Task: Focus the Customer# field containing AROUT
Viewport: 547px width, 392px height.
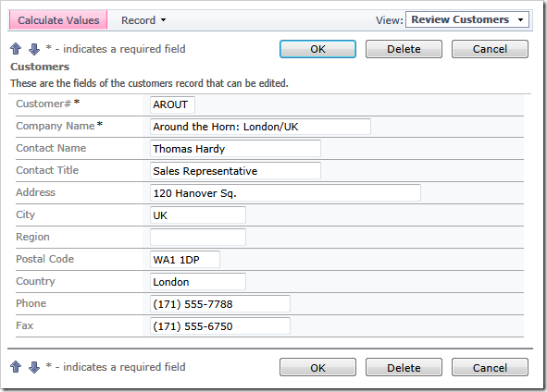Action: [x=172, y=104]
